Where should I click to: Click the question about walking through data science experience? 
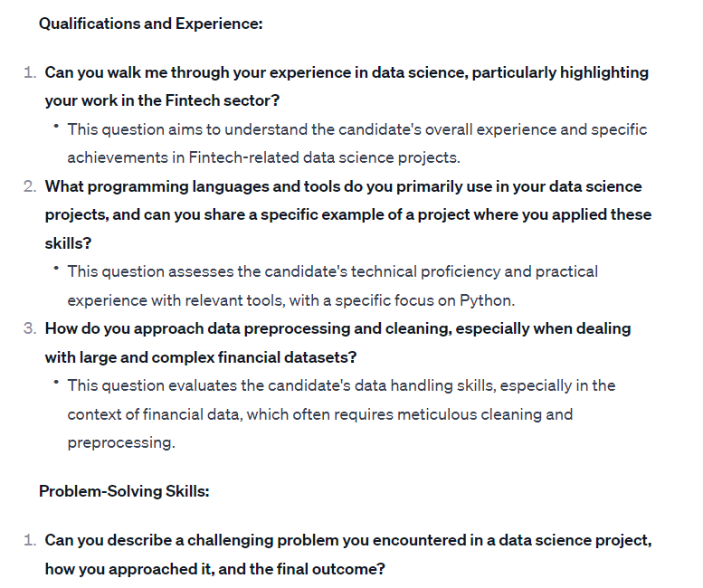347,72
